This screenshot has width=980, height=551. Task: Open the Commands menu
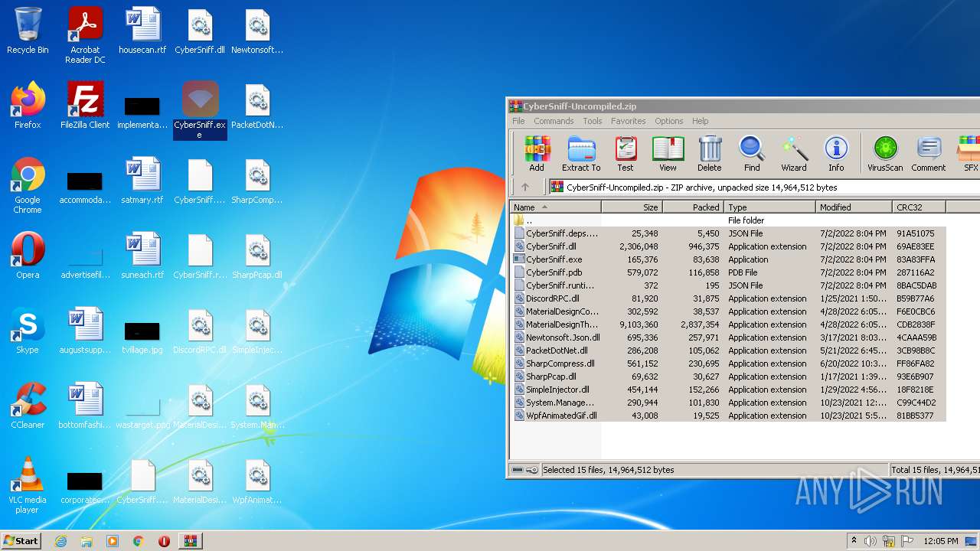[554, 121]
